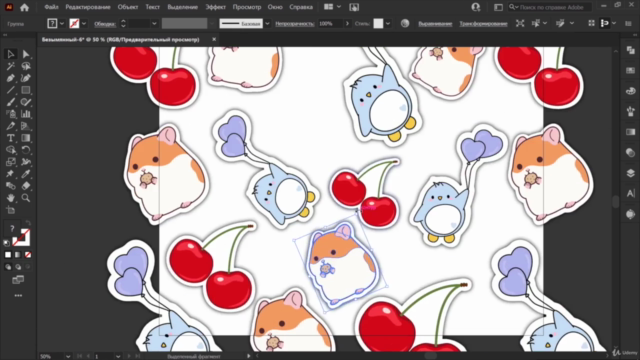Image resolution: width=640 pixels, height=360 pixels.
Task: Select the Direct Selection tool
Action: pos(26,54)
